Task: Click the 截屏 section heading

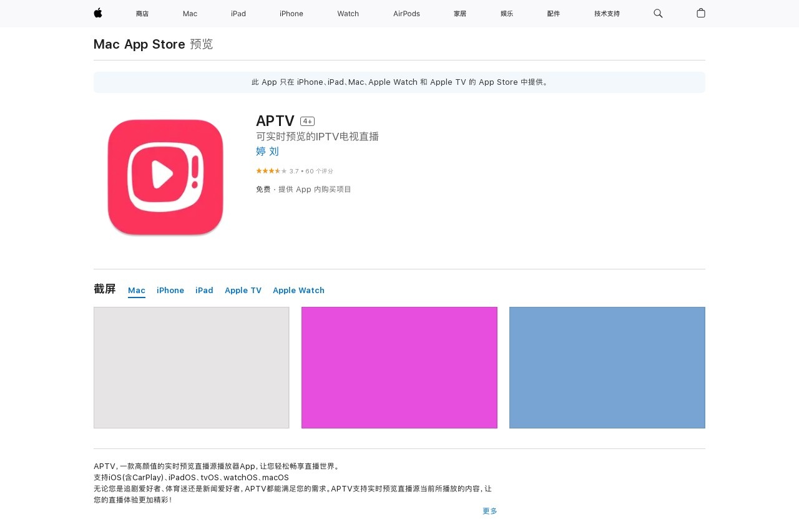Action: coord(105,289)
